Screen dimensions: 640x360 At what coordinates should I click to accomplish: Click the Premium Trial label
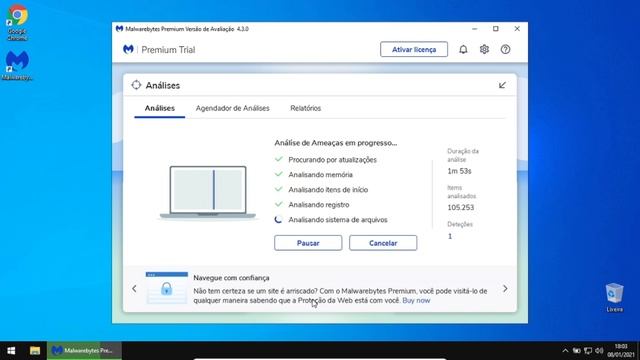[x=168, y=50]
